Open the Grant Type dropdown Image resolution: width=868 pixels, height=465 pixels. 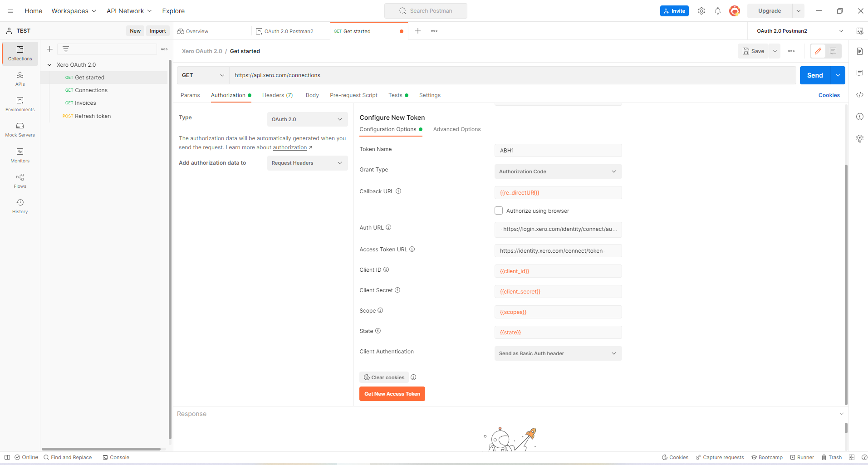click(558, 171)
